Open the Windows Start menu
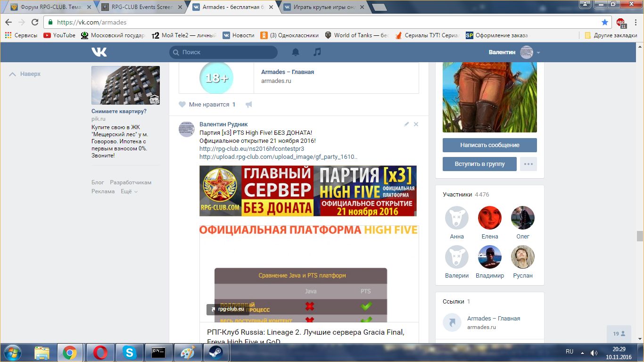644x362 pixels. pos(13,353)
